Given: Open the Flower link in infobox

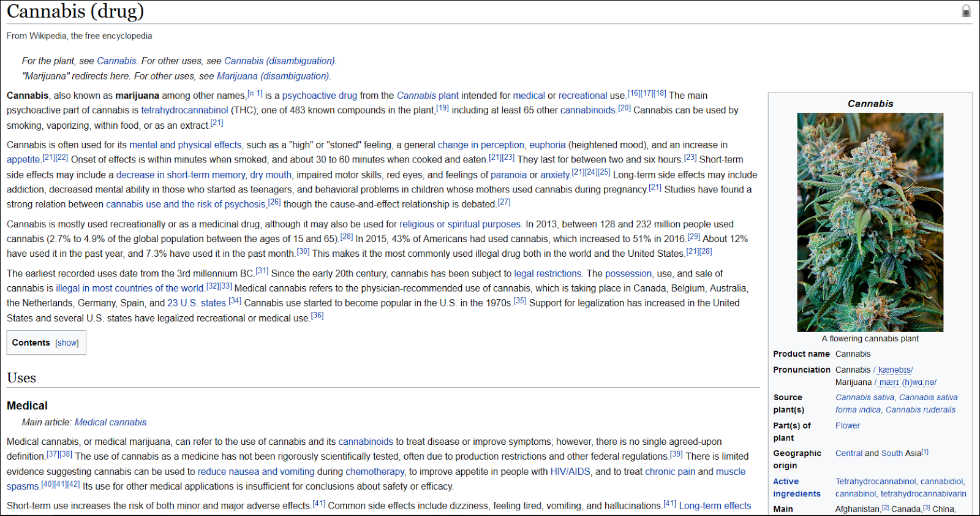Looking at the screenshot, I should click(x=847, y=426).
